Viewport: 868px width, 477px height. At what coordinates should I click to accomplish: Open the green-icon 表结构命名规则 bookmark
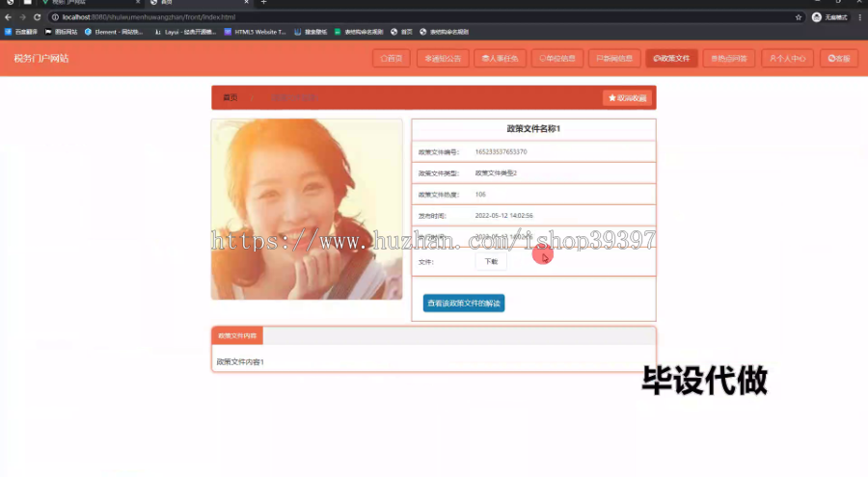[359, 32]
